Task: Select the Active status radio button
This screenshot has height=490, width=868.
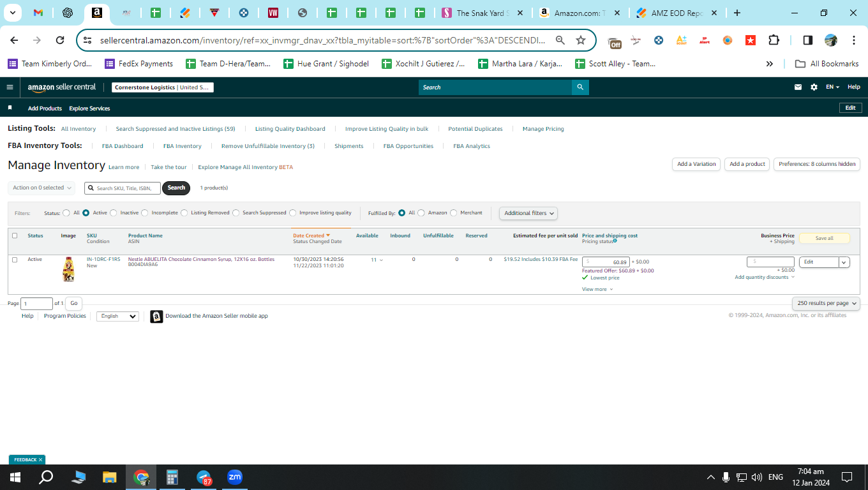Action: tap(86, 213)
